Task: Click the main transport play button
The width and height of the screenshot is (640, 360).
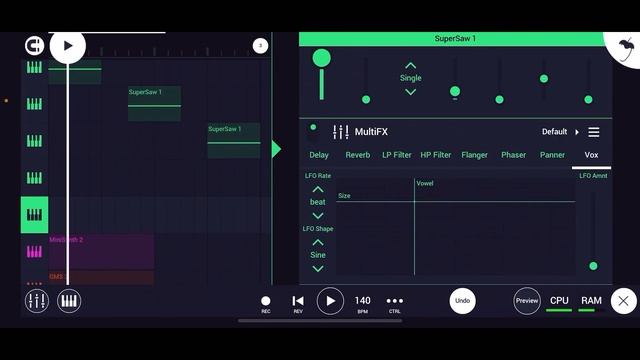Action: click(x=330, y=301)
